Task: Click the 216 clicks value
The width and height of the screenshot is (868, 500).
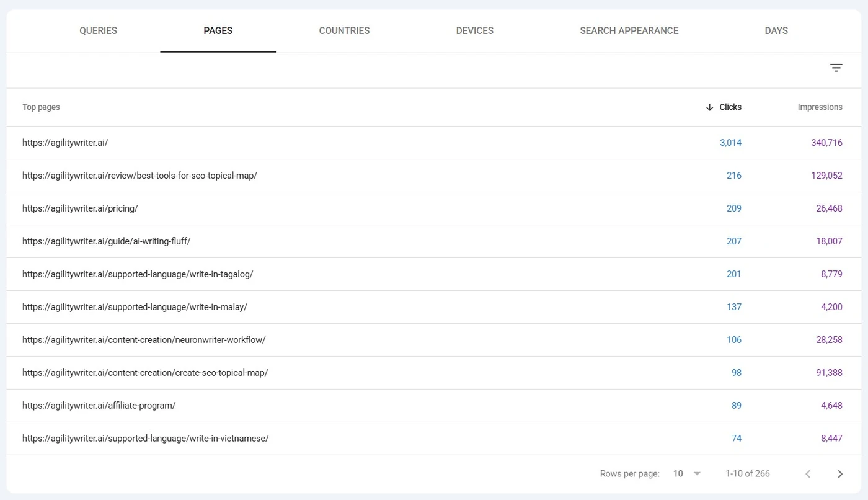Action: pos(734,176)
